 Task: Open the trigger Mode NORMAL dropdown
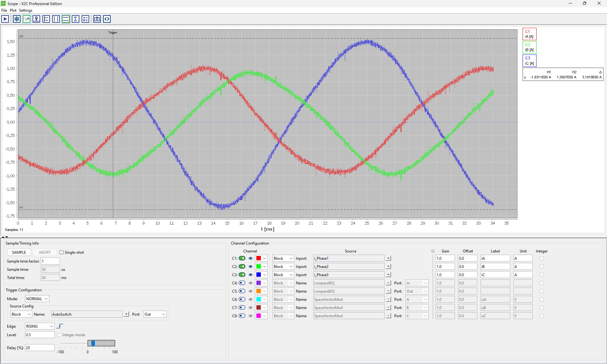coord(37,299)
